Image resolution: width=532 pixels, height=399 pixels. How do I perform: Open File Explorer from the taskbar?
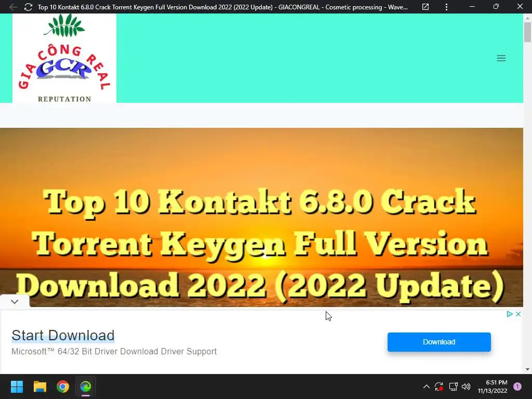40,387
